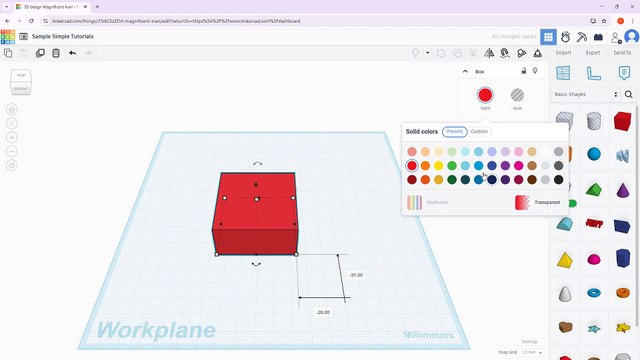This screenshot has width=640, height=360.
Task: Pick the red Box shape
Action: click(x=622, y=121)
